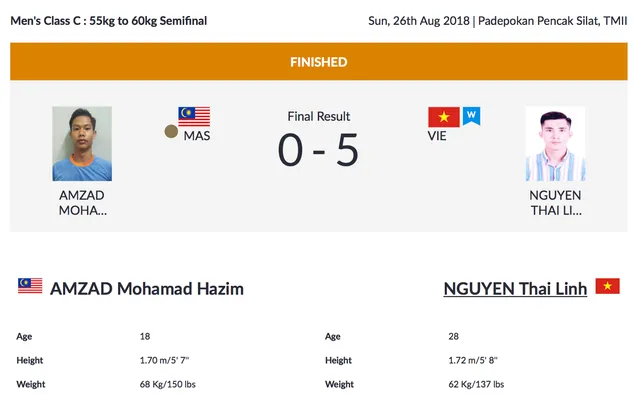
Task: Click the AMZAD Mohamad Hazim heading name
Action: pyautogui.click(x=147, y=289)
